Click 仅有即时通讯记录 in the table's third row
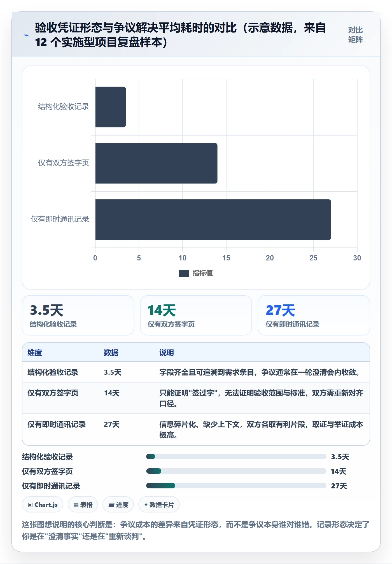The height and width of the screenshot is (564, 392). (57, 424)
